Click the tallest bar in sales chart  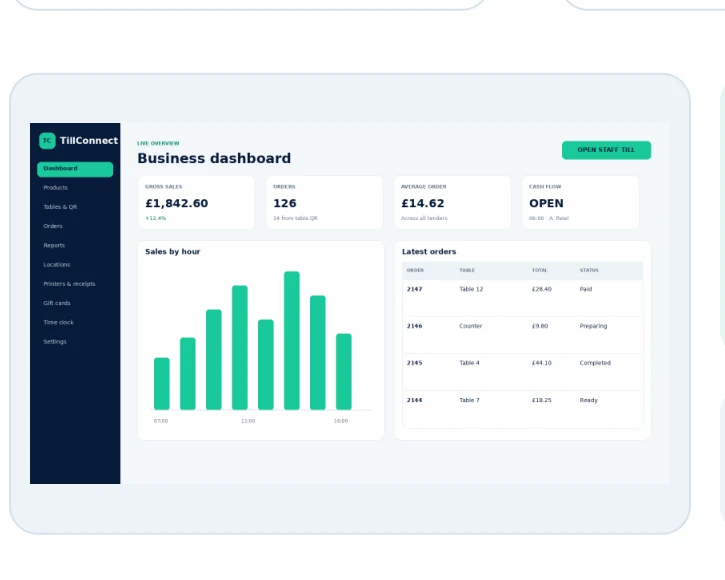(x=292, y=341)
